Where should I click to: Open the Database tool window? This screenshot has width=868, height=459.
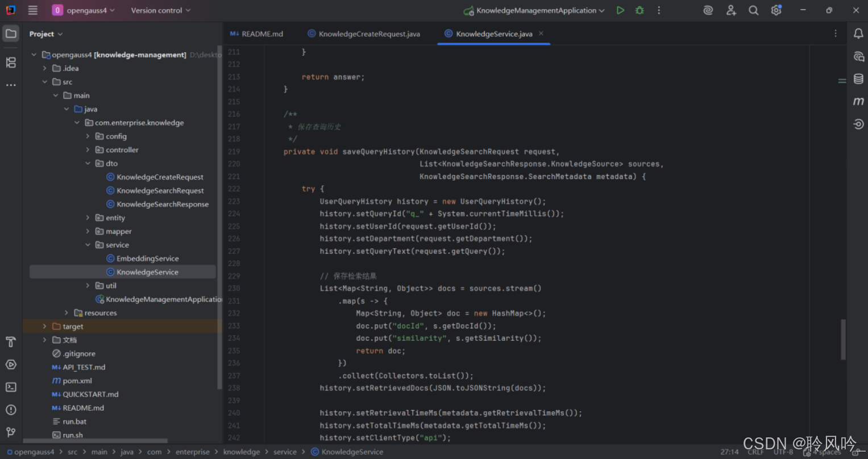tap(858, 79)
